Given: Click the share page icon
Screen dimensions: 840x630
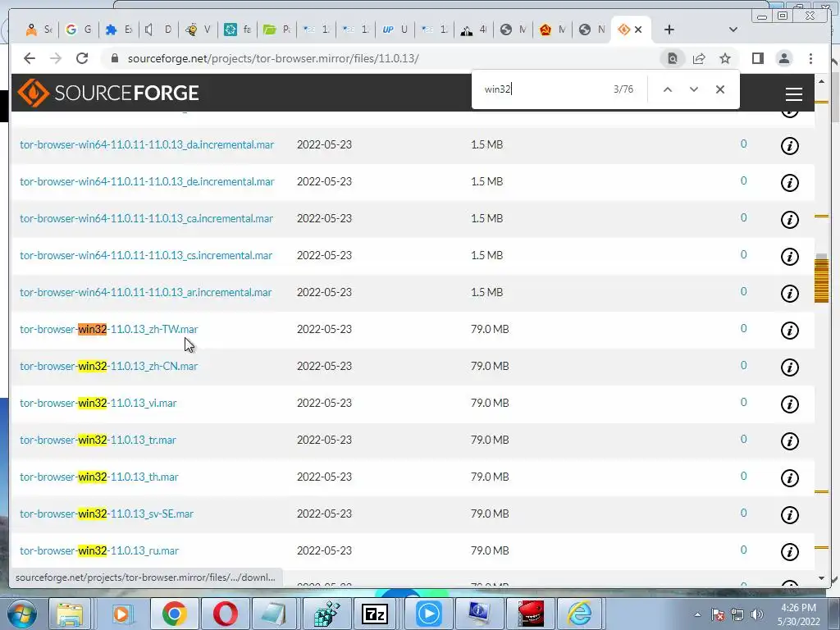Looking at the screenshot, I should click(699, 58).
